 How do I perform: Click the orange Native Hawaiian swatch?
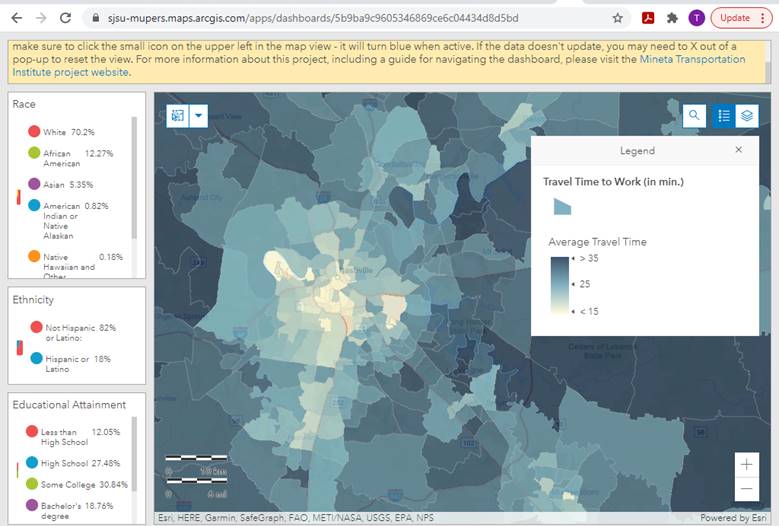tap(34, 256)
